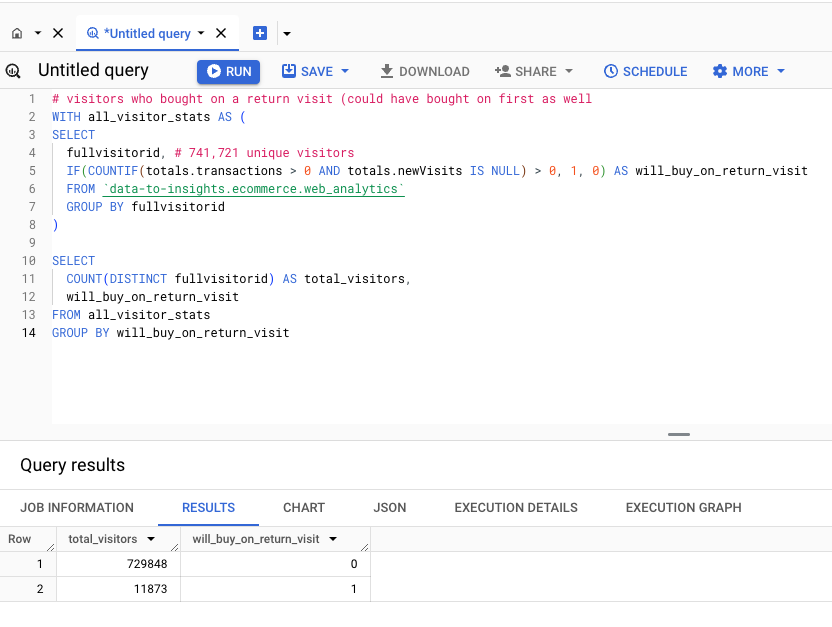The height and width of the screenshot is (627, 832).
Task: Click the editor-results divider resize handle
Action: [678, 434]
